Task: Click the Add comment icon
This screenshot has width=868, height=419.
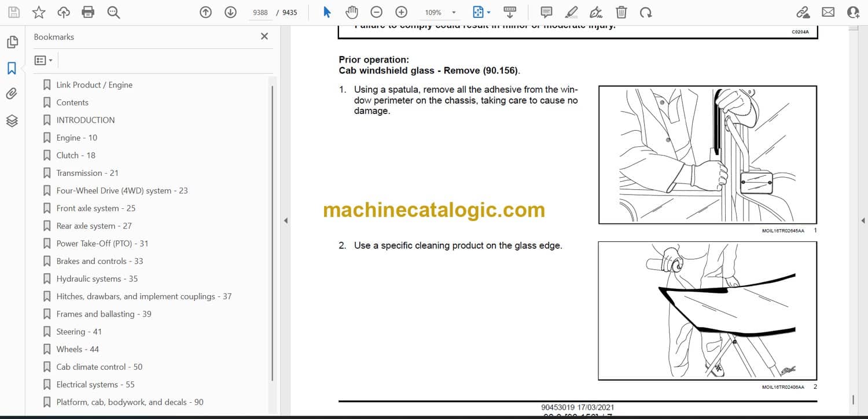Action: [546, 12]
